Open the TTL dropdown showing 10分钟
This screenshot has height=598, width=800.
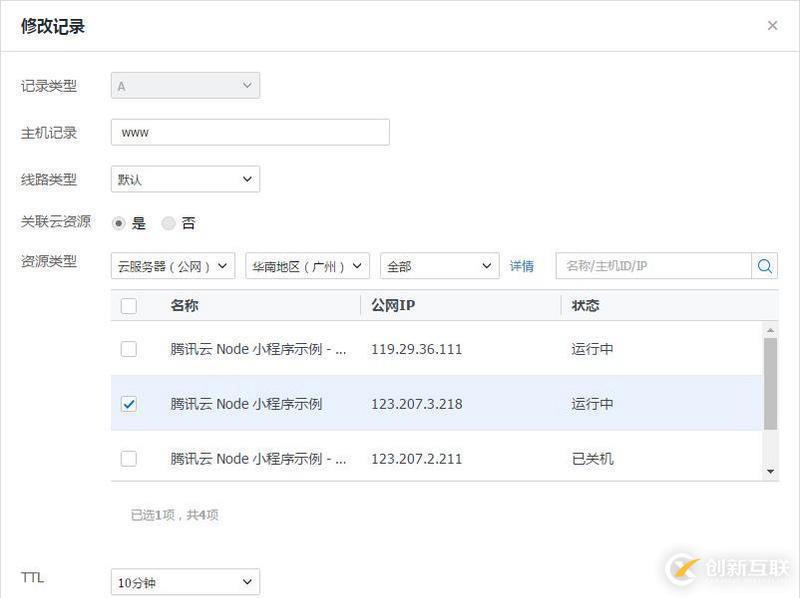[185, 582]
